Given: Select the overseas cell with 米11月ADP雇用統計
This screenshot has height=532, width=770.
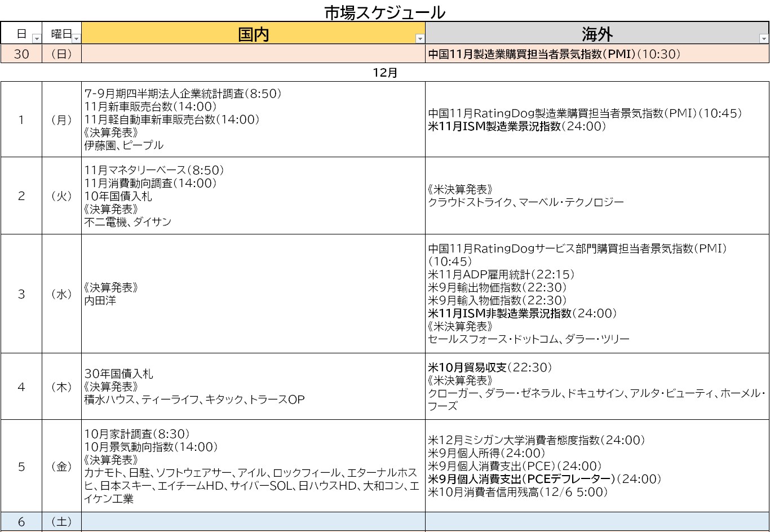Looking at the screenshot, I should (596, 294).
